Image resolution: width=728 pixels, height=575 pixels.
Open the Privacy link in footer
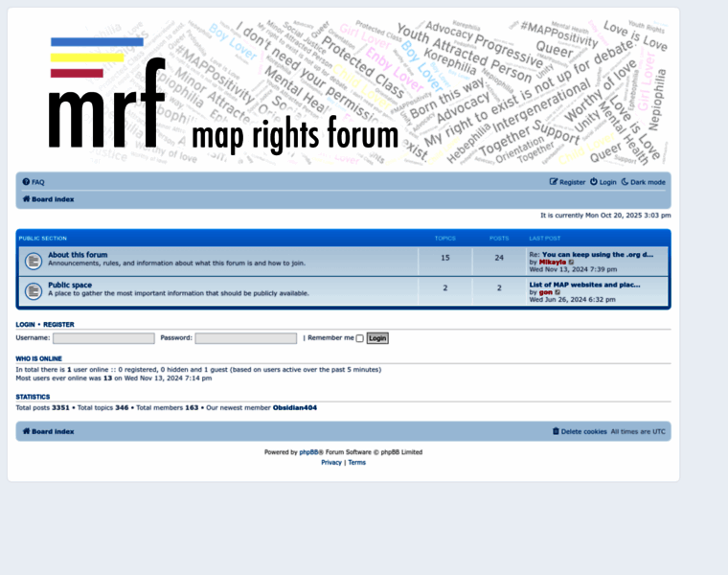pos(331,463)
